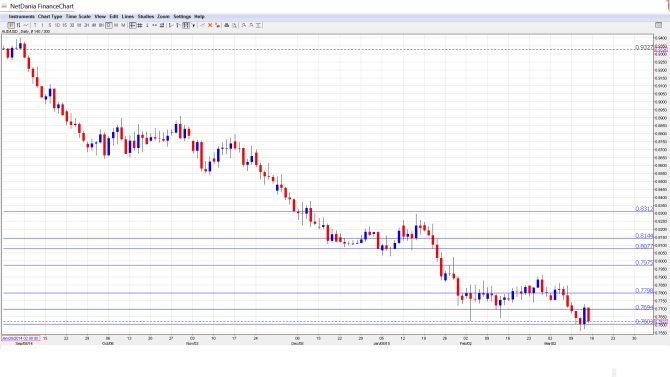Toggle the chart grid icon

tap(140, 25)
